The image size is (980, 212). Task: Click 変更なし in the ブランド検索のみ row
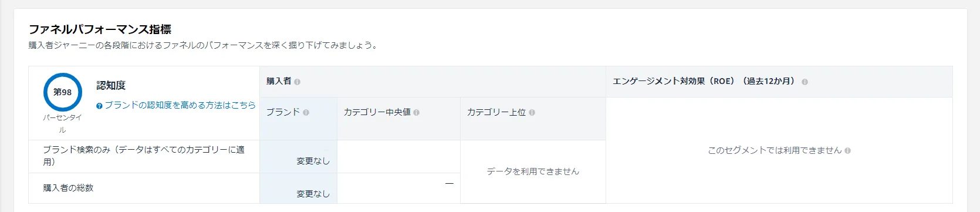coord(313,161)
